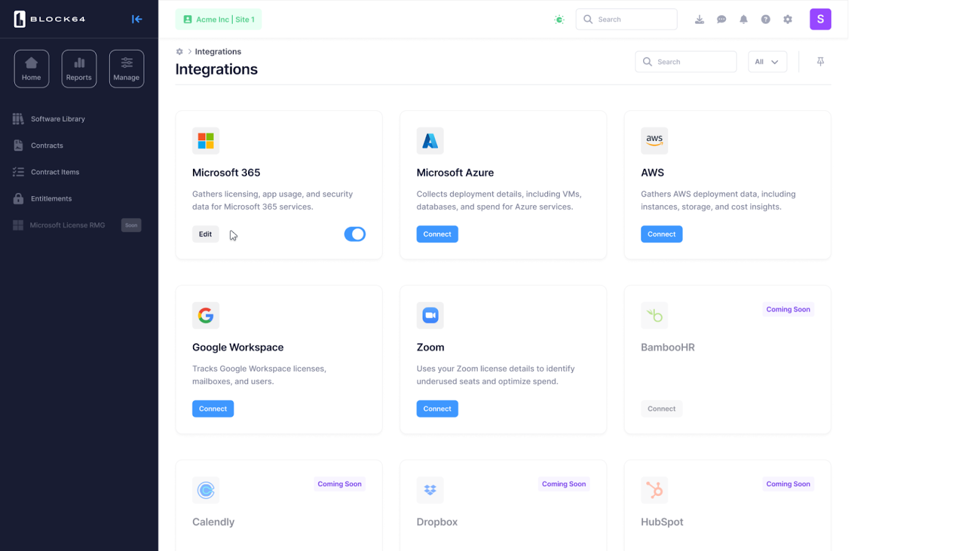This screenshot has width=980, height=551.
Task: Connect the Microsoft Azure integration
Action: point(437,234)
